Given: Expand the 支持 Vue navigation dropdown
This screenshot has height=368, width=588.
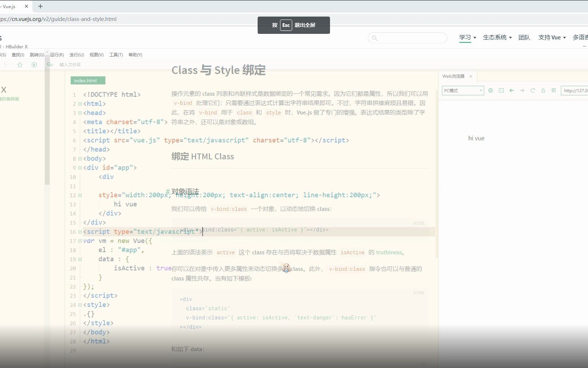Looking at the screenshot, I should [x=552, y=37].
